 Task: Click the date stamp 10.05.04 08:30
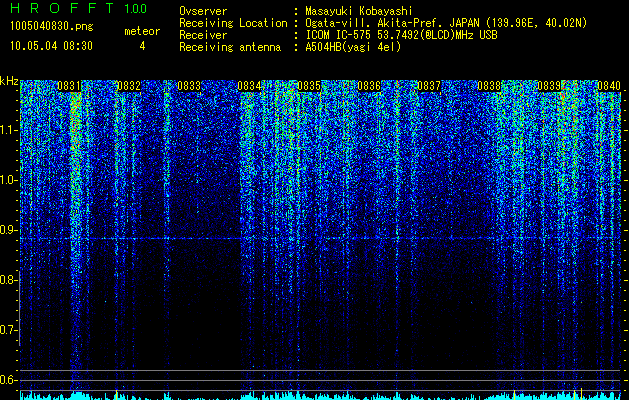[52, 46]
